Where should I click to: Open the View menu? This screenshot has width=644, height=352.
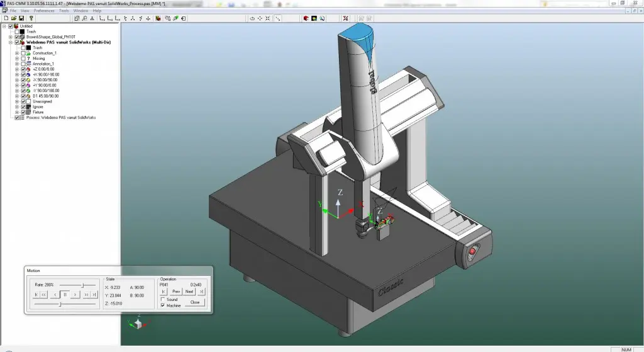tap(25, 11)
